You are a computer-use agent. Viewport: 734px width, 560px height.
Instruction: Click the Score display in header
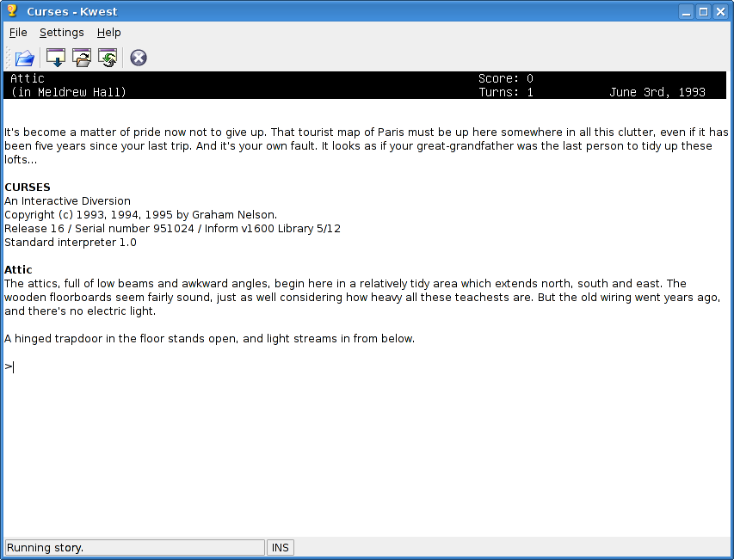pyautogui.click(x=506, y=78)
